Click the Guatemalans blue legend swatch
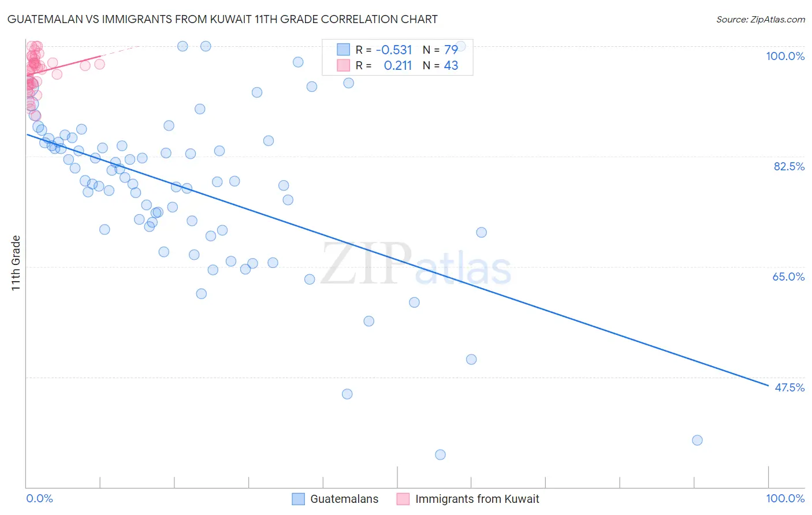Image resolution: width=812 pixels, height=515 pixels. (298, 499)
